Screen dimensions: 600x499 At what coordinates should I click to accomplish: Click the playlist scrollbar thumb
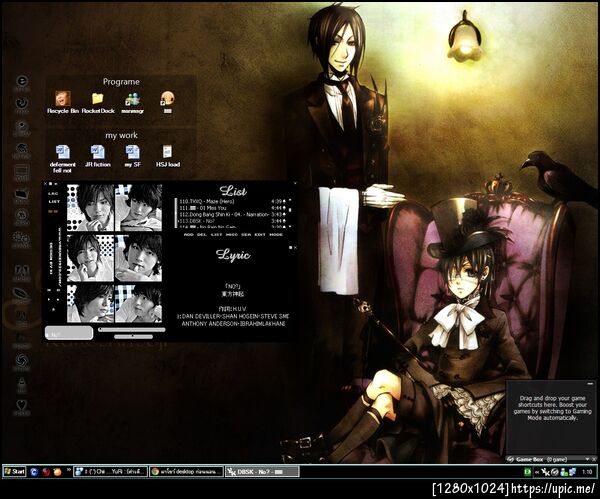[290, 210]
